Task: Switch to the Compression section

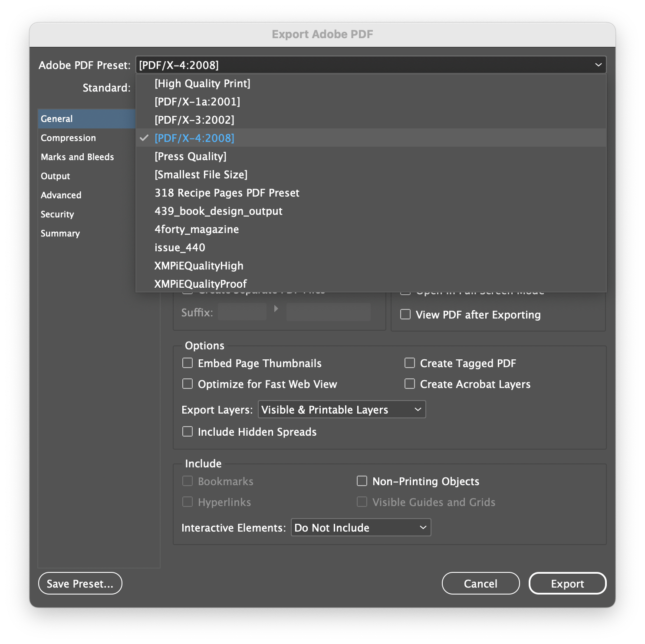Action: 68,138
